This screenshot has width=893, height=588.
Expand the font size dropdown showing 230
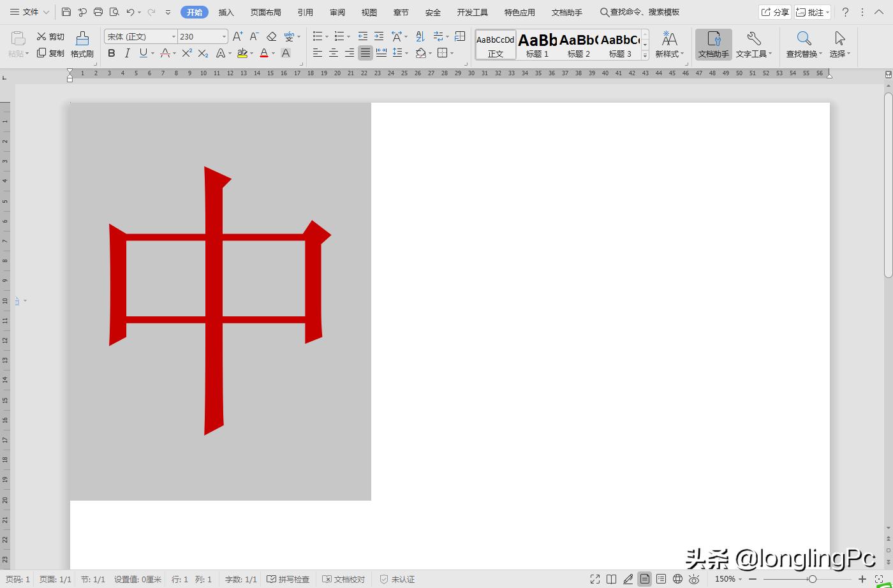[x=224, y=37]
